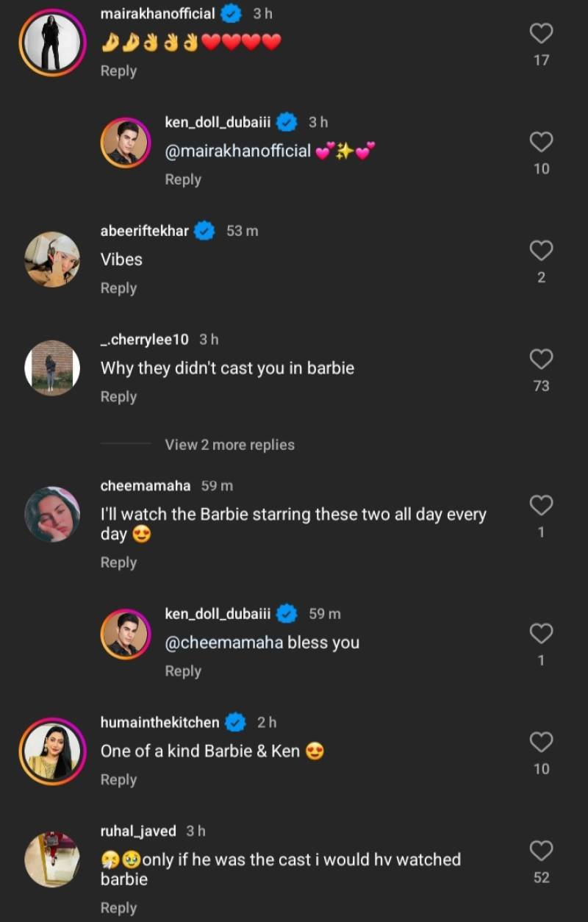The height and width of the screenshot is (922, 588).
Task: Open the @cheemamaha mention link
Action: 224,643
